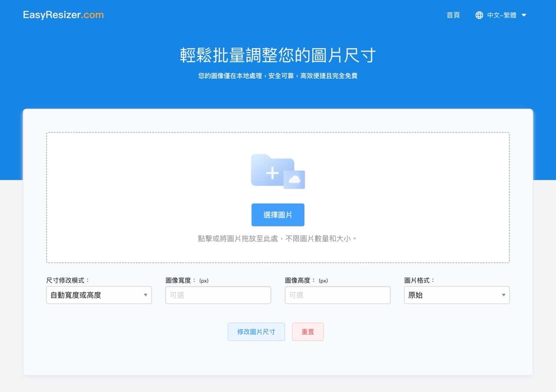Click the caret arrow beside 中文-繁體
The width and height of the screenshot is (556, 392).
524,15
